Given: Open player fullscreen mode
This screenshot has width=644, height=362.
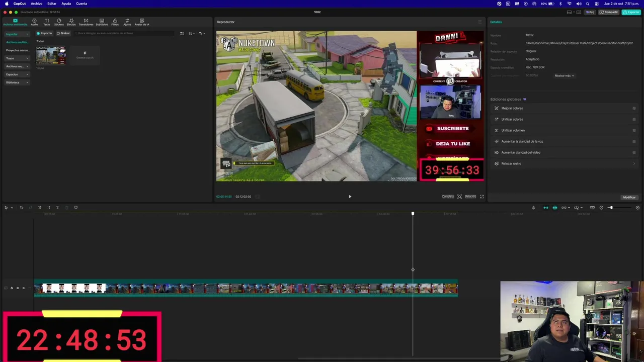Looking at the screenshot, I should click(x=481, y=197).
